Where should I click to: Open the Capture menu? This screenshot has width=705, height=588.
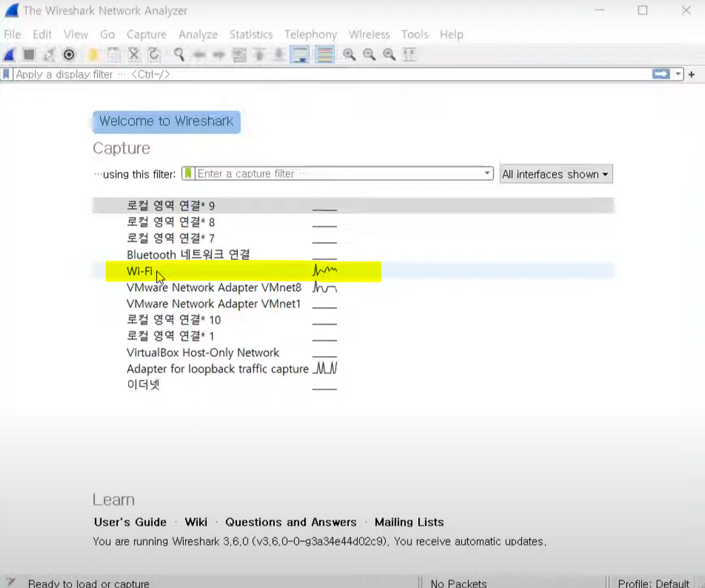[x=147, y=34]
